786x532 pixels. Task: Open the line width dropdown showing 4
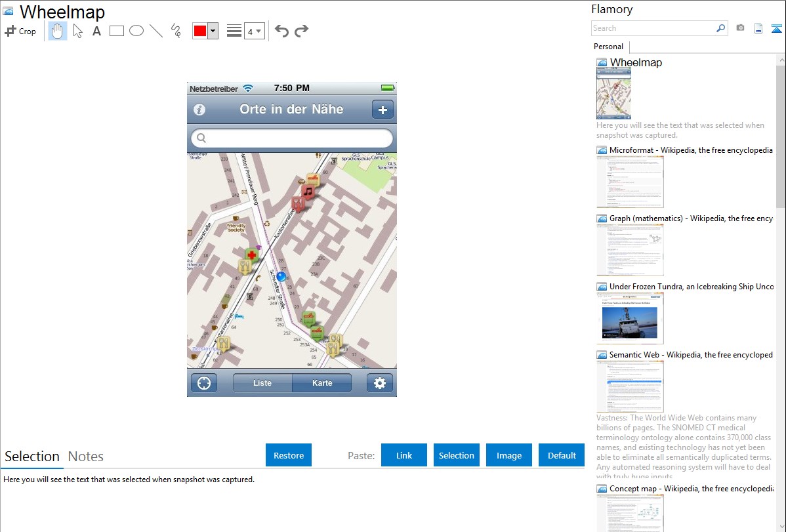click(x=255, y=31)
